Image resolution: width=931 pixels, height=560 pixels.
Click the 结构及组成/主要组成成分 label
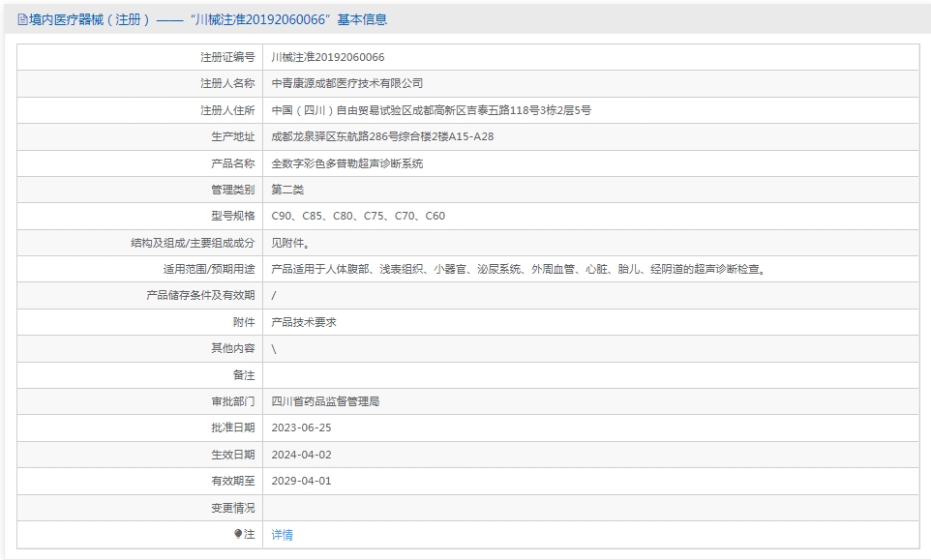click(193, 243)
